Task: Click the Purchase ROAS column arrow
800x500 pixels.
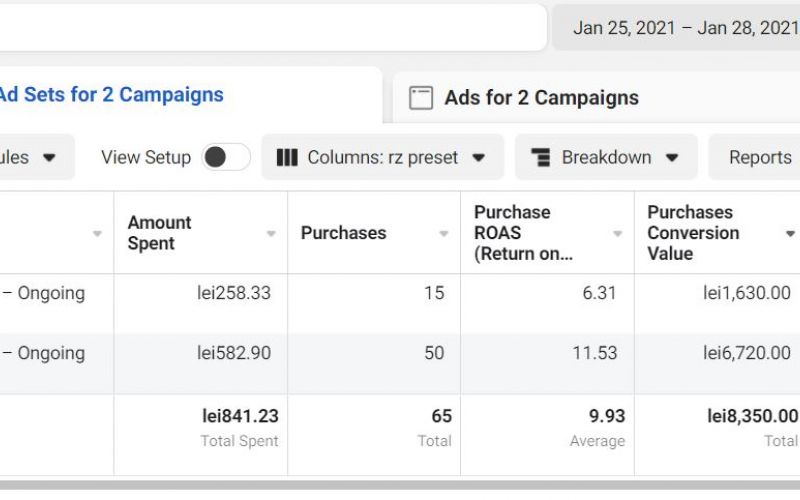Action: point(617,234)
